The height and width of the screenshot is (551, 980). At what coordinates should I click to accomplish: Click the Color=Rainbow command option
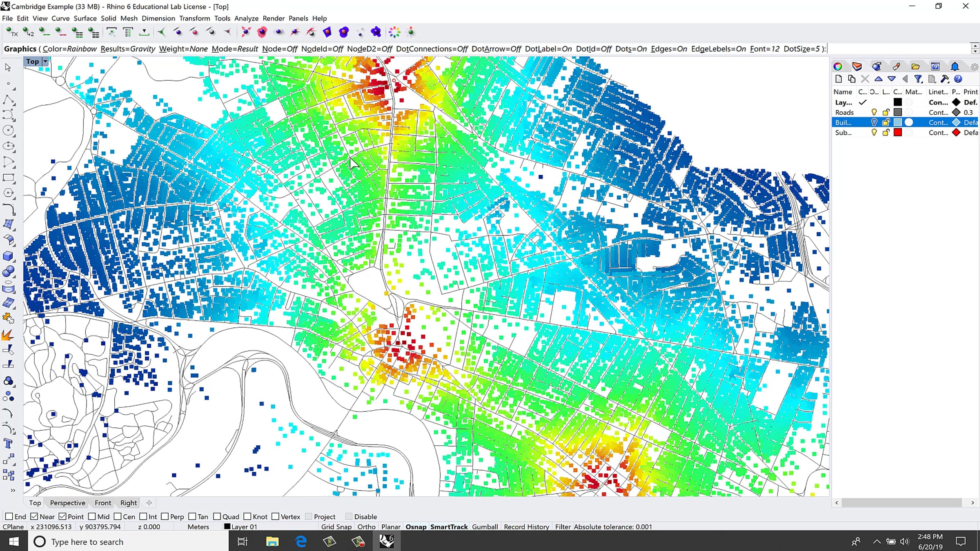[70, 49]
